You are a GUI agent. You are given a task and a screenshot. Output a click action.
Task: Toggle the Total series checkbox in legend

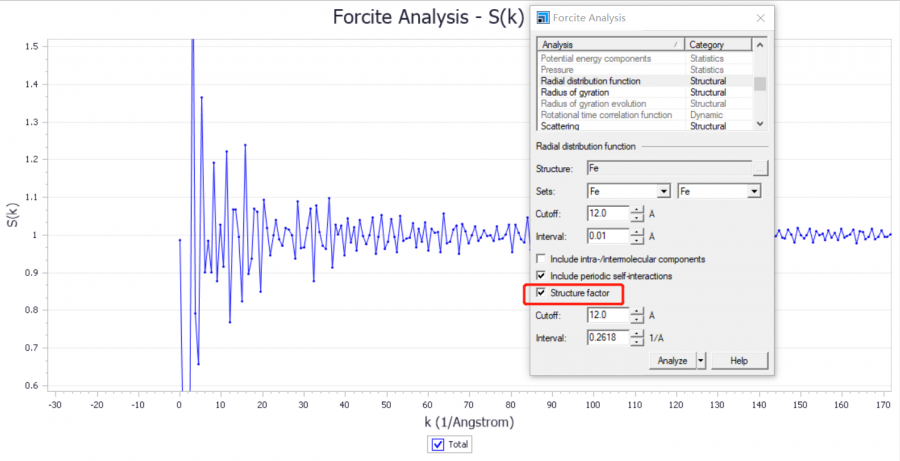coord(438,445)
